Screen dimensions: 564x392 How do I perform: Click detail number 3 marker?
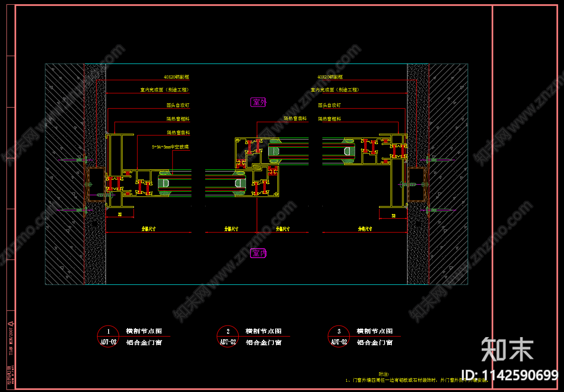[339, 331]
